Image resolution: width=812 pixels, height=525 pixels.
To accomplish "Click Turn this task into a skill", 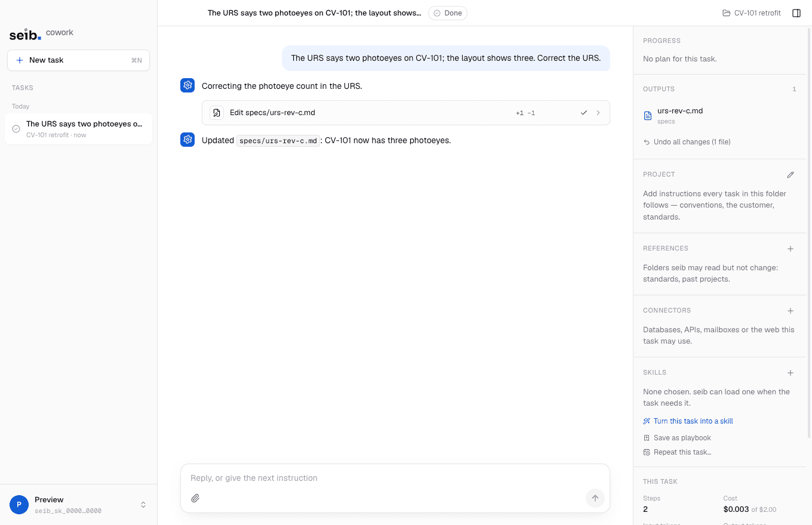I will tap(688, 421).
